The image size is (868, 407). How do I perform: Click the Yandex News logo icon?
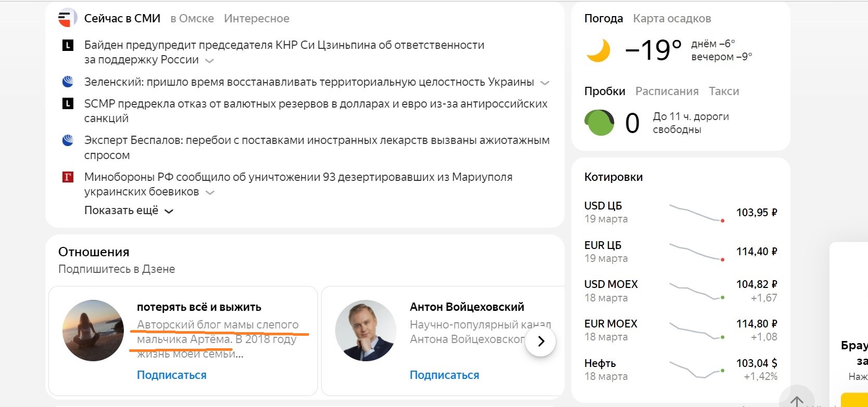click(x=67, y=18)
